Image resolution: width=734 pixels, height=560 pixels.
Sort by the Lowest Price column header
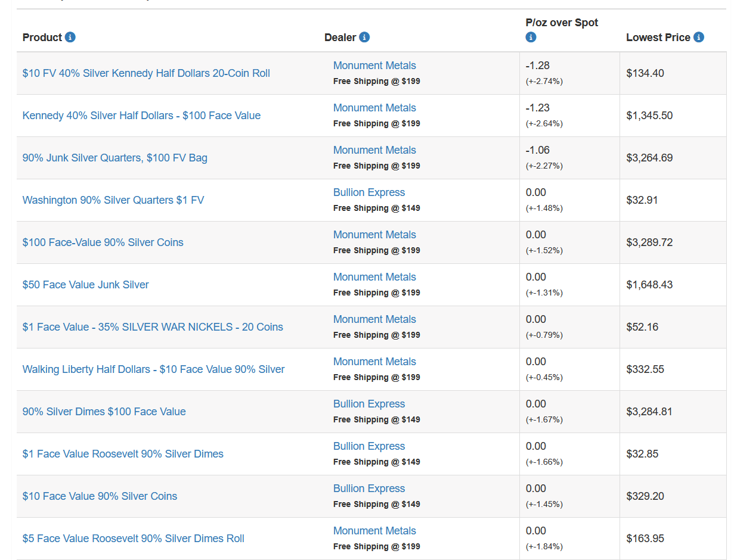658,38
